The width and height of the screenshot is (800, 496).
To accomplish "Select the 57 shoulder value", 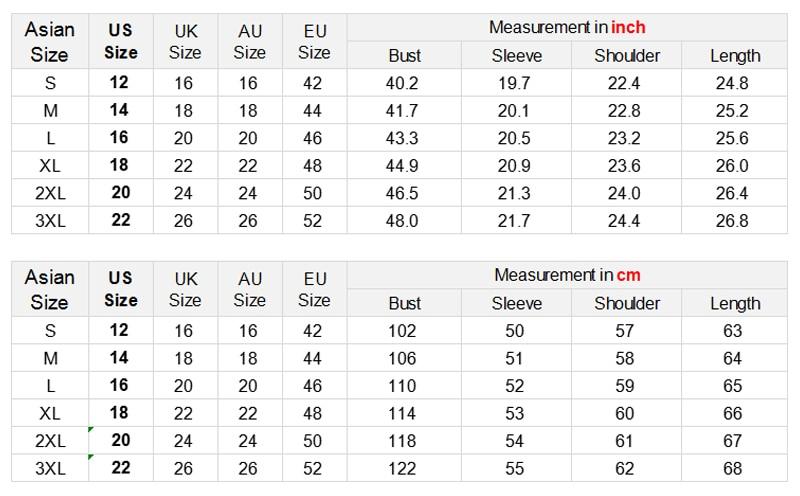I will click(x=624, y=331).
